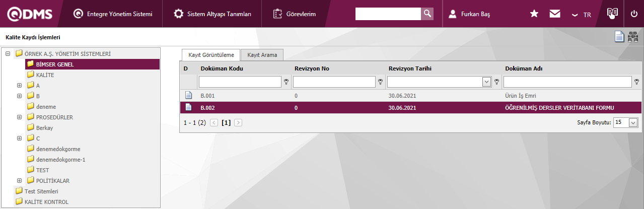
Task: Open Revizyon Tarihi date filter dropdown
Action: tap(486, 82)
